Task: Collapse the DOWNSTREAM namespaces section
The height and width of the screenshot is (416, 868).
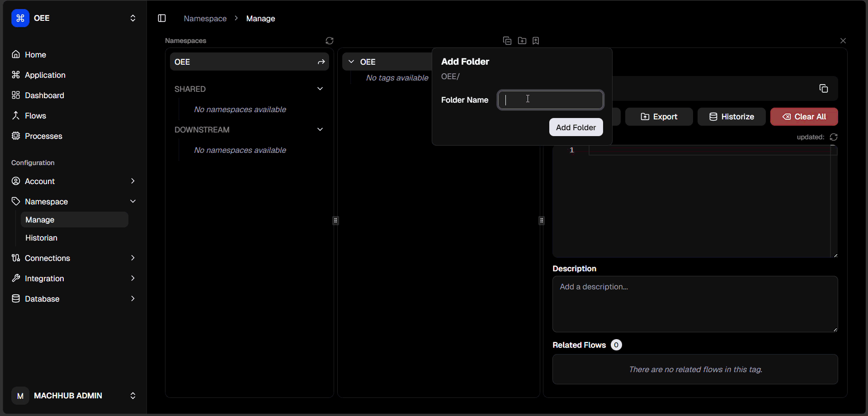Action: 320,129
